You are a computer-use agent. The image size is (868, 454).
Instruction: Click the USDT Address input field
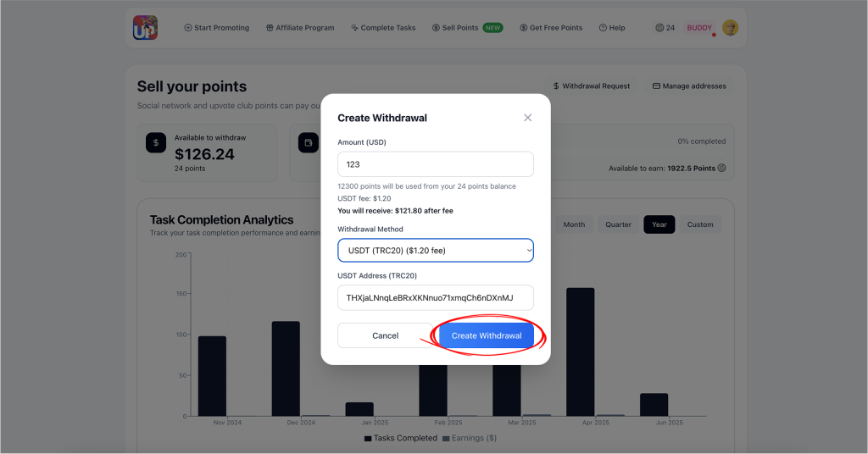(x=436, y=297)
